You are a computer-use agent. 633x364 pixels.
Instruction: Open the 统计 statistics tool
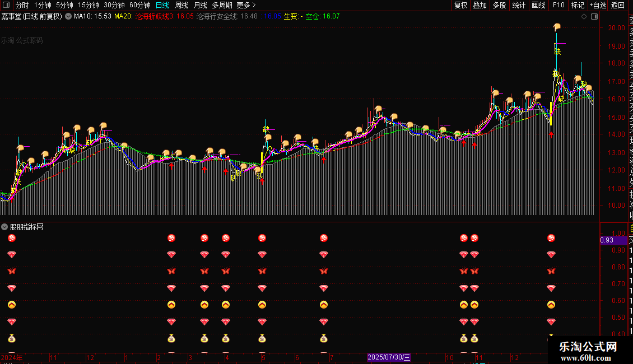point(519,5)
